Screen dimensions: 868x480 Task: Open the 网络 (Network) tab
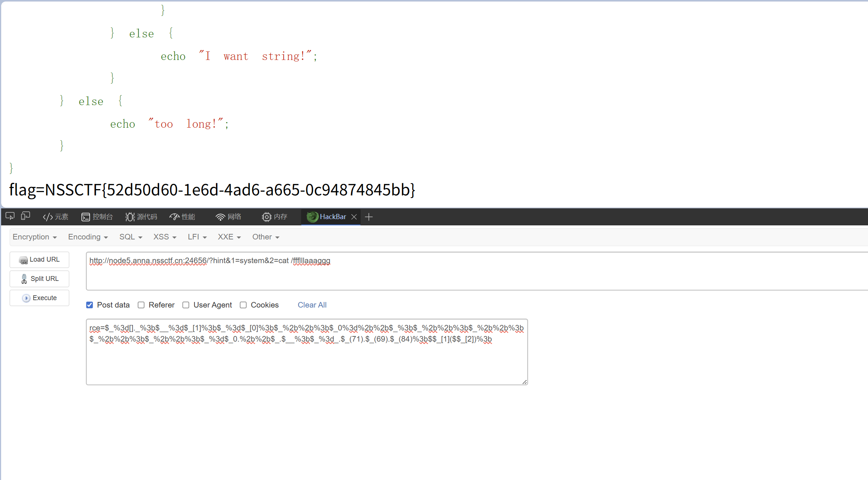pos(228,217)
